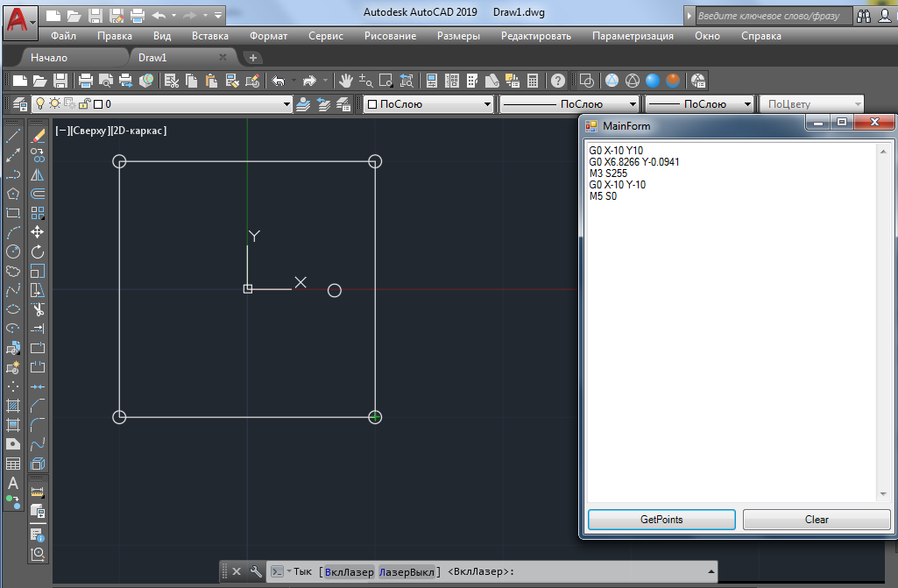
Task: Select the Circle drawing tool
Action: [12, 251]
